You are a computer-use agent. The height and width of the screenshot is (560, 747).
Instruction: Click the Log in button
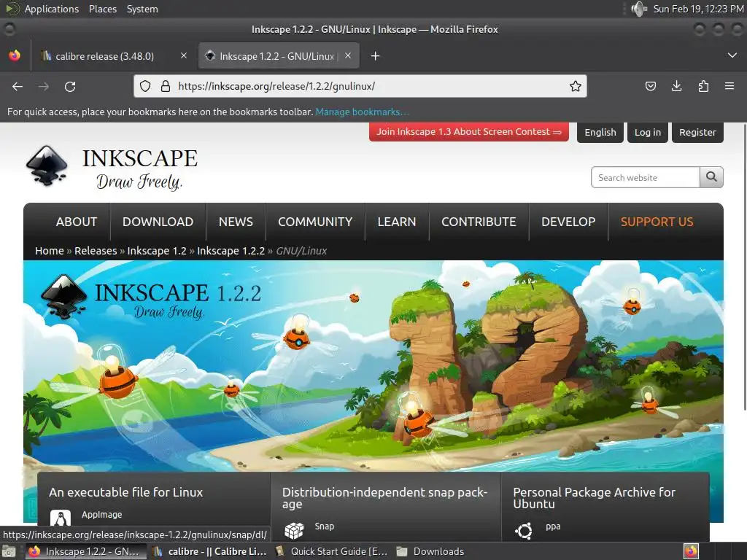click(x=648, y=133)
